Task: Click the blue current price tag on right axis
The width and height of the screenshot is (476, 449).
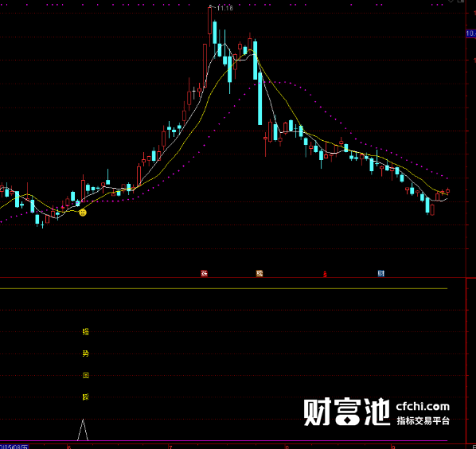Action: pos(471,33)
